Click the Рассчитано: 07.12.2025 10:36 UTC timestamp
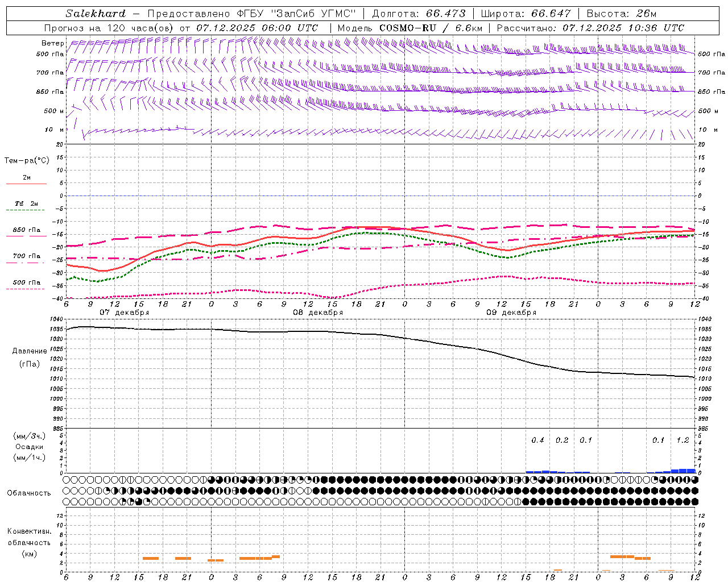This screenshot has height=582, width=728. click(590, 28)
